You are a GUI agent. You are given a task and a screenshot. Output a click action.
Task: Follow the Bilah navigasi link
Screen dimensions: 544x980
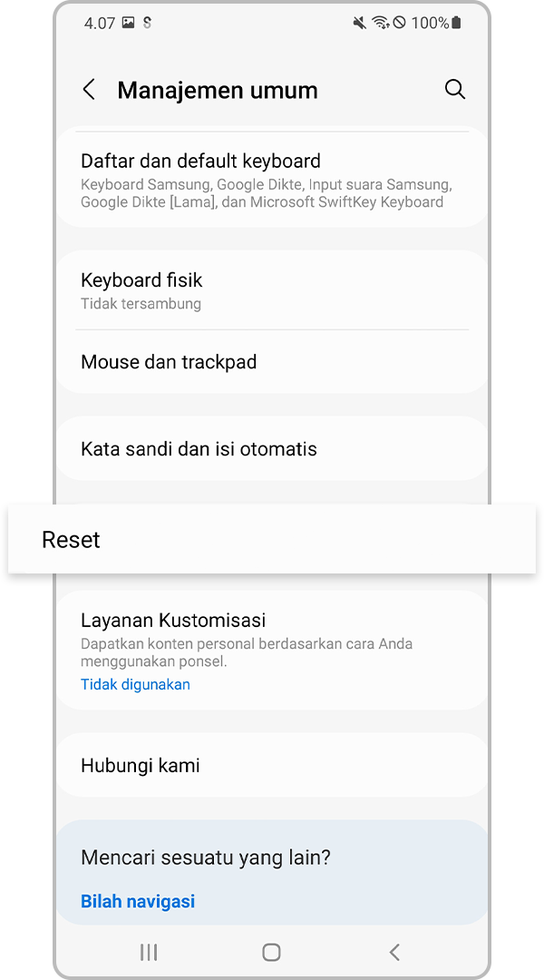[x=138, y=901]
